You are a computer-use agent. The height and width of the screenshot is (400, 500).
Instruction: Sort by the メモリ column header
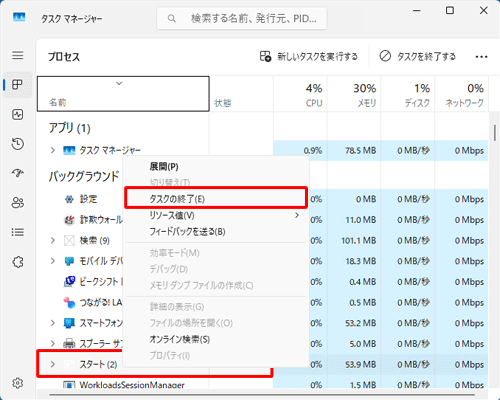tap(354, 95)
